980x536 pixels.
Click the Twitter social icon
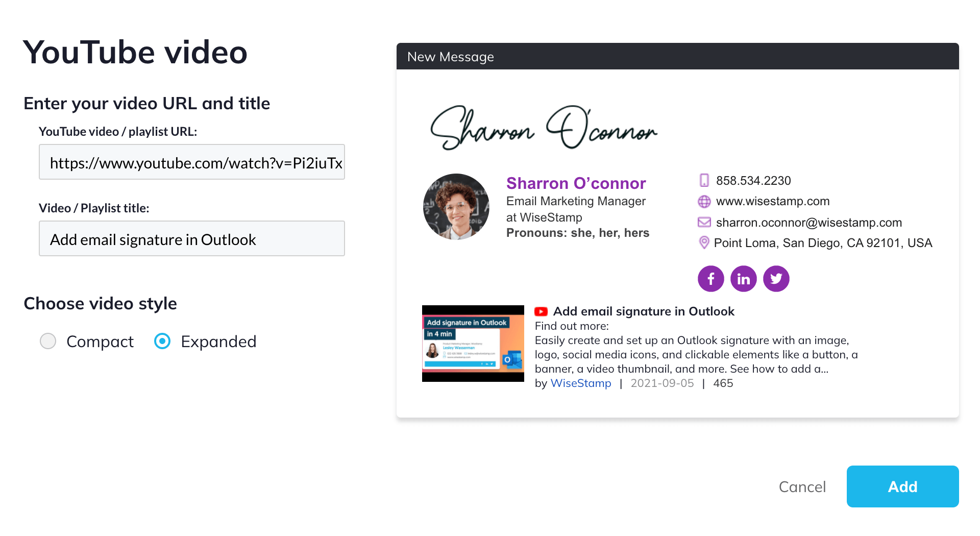[776, 279]
